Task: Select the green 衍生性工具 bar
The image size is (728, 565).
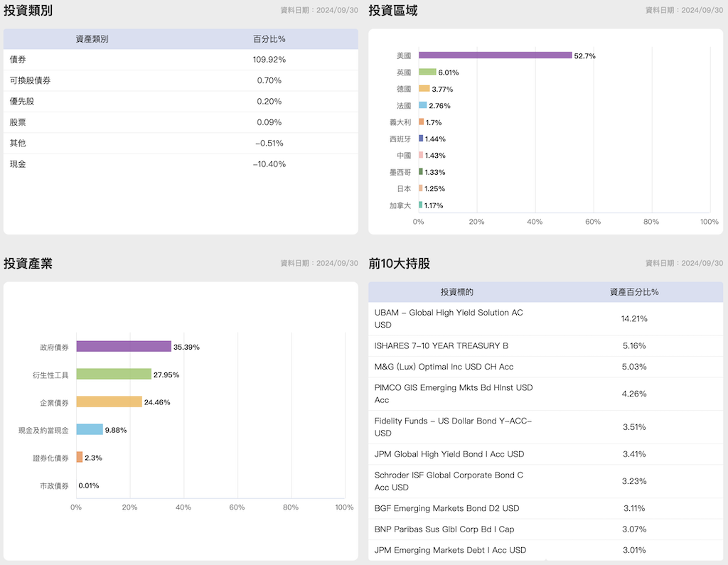Action: [114, 375]
